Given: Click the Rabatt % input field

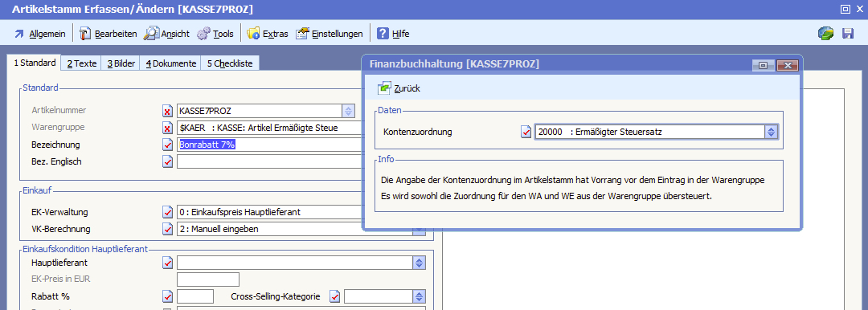Looking at the screenshot, I should click(194, 296).
